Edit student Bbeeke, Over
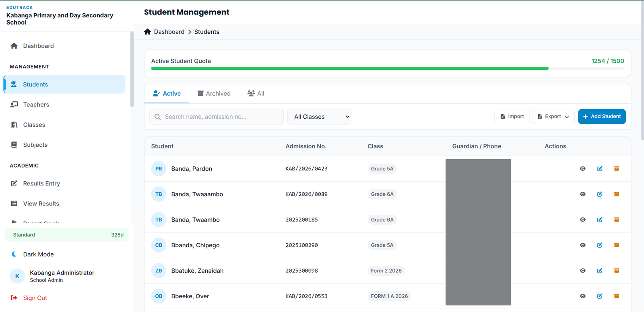The width and height of the screenshot is (644, 312). pos(600,296)
